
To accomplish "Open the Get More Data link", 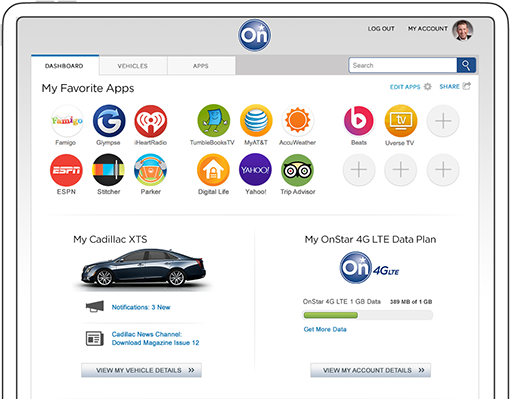I will pyautogui.click(x=325, y=329).
